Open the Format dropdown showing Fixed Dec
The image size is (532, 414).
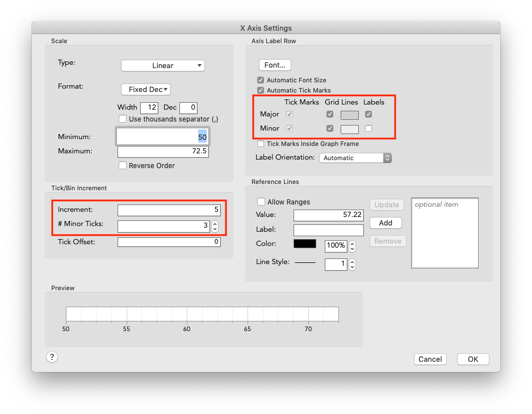(145, 89)
